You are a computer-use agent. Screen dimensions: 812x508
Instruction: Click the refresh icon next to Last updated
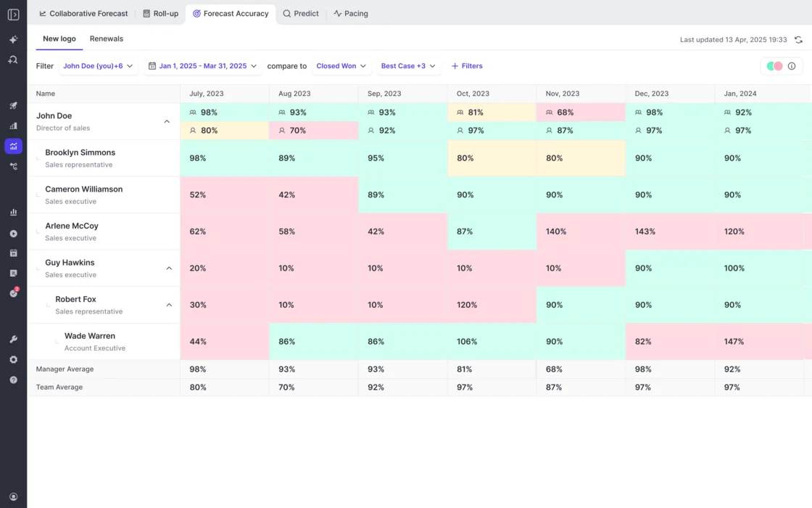click(798, 40)
